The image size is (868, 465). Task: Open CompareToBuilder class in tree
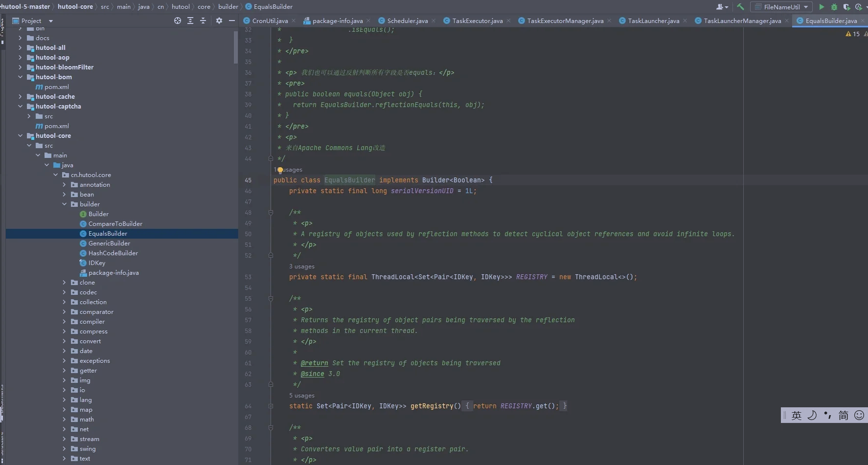115,224
